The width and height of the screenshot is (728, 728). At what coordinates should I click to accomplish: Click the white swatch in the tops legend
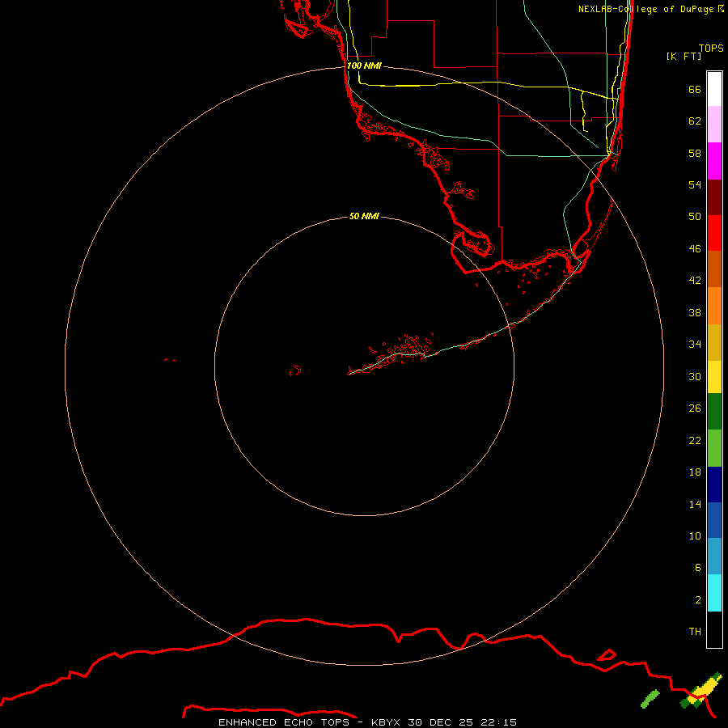pyautogui.click(x=714, y=89)
